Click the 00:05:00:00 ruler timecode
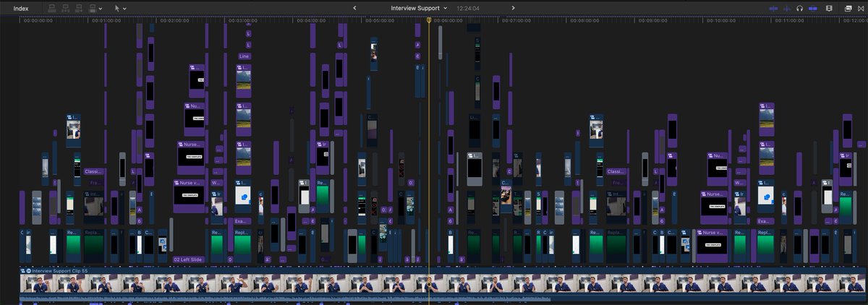The image size is (868, 305). 379,21
